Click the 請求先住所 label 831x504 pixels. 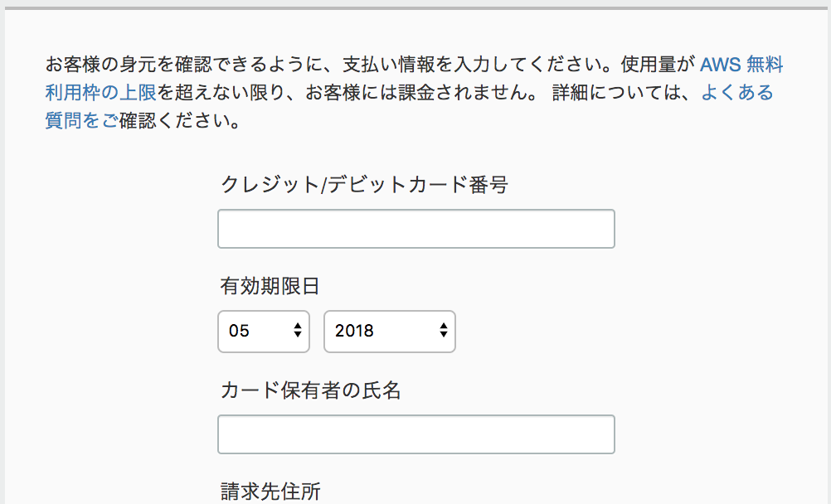(270, 492)
